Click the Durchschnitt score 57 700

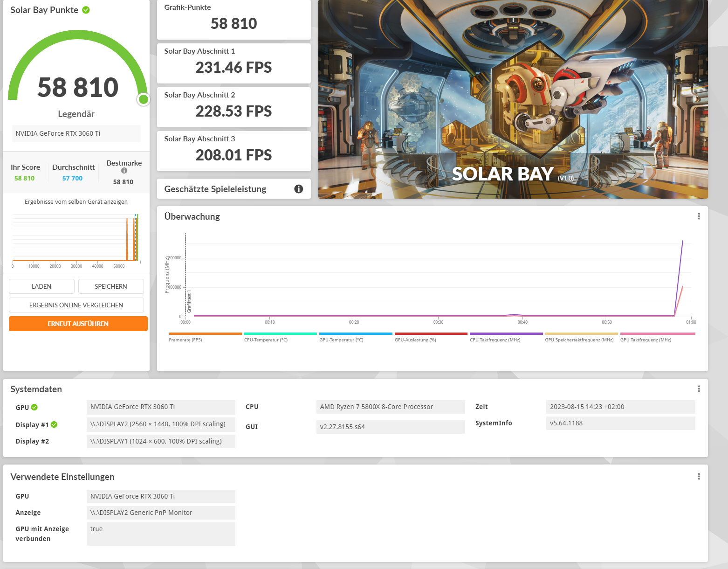(72, 178)
